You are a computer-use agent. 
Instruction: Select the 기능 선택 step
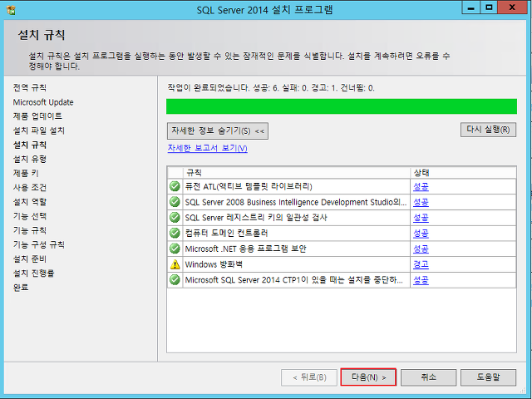pos(30,216)
